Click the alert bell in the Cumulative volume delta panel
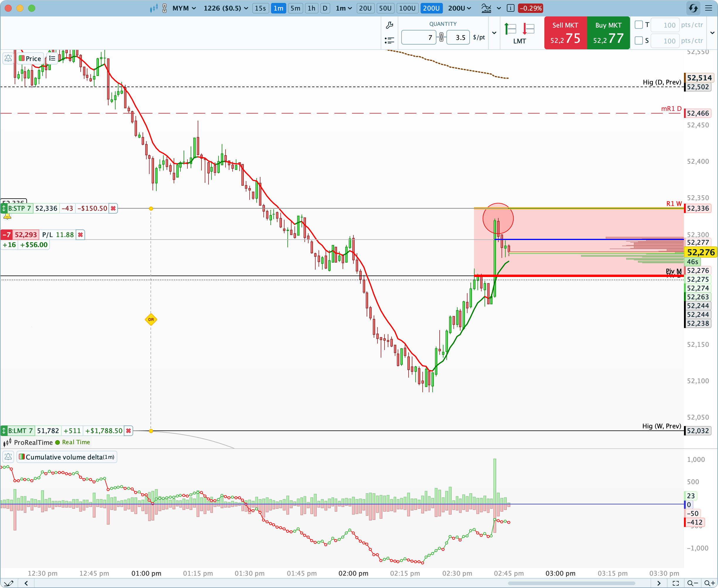The height and width of the screenshot is (588, 718). point(8,457)
